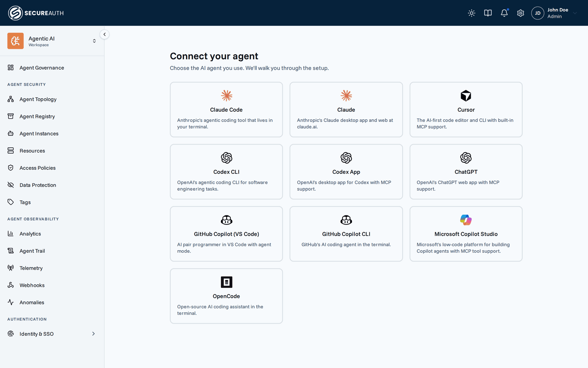Expand Identity & SSO with its chevron
Viewport: 588px width, 368px height.
(x=94, y=334)
